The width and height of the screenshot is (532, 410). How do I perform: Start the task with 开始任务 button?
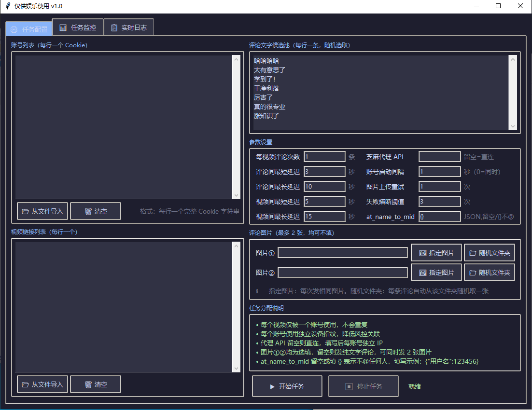287,386
